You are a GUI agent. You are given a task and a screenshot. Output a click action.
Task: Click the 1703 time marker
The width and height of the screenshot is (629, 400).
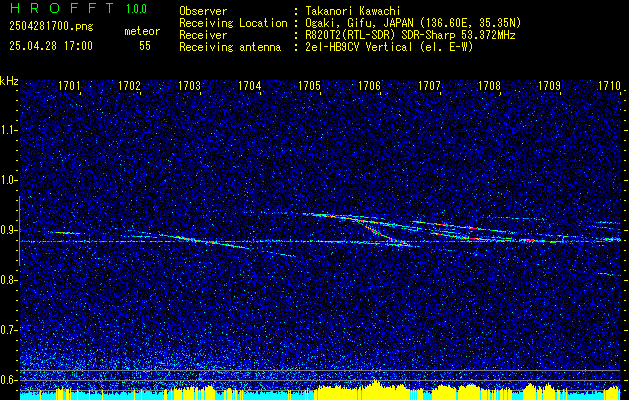click(x=189, y=85)
